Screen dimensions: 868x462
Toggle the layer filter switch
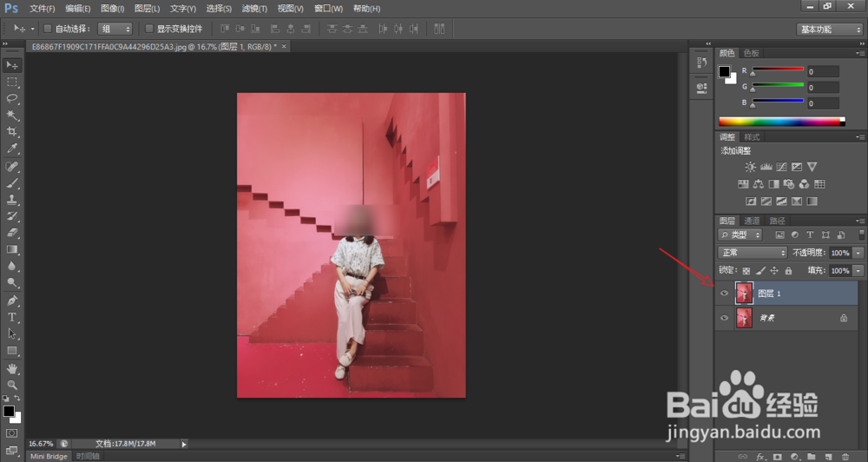(861, 234)
